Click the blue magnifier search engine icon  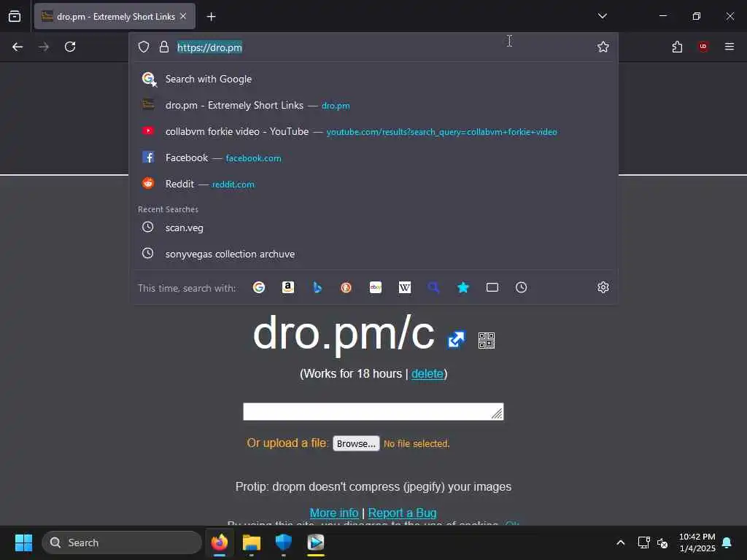433,287
